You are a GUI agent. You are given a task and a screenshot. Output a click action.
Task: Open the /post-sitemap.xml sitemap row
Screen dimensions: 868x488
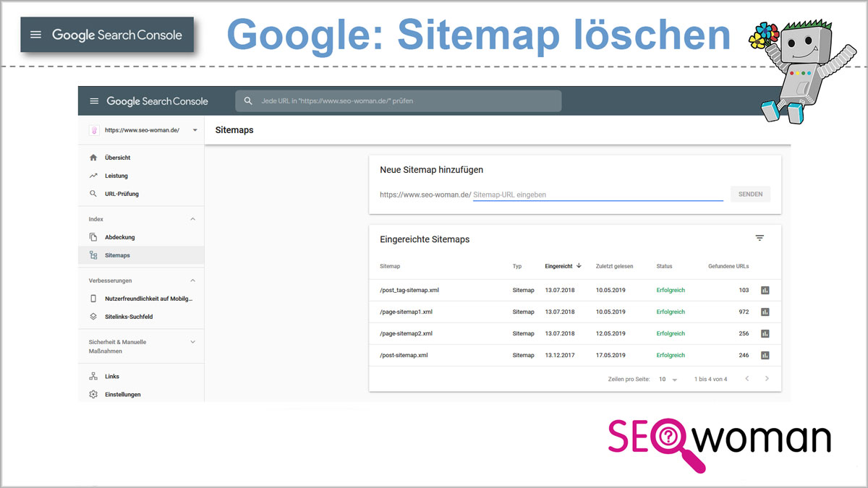coord(575,355)
